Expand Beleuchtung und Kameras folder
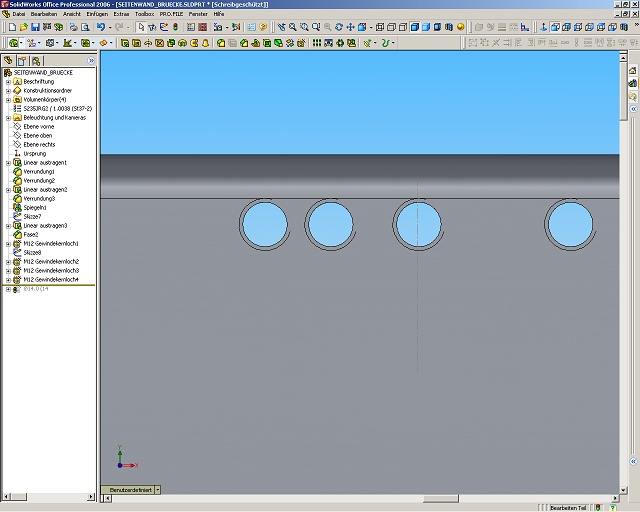 coord(8,118)
